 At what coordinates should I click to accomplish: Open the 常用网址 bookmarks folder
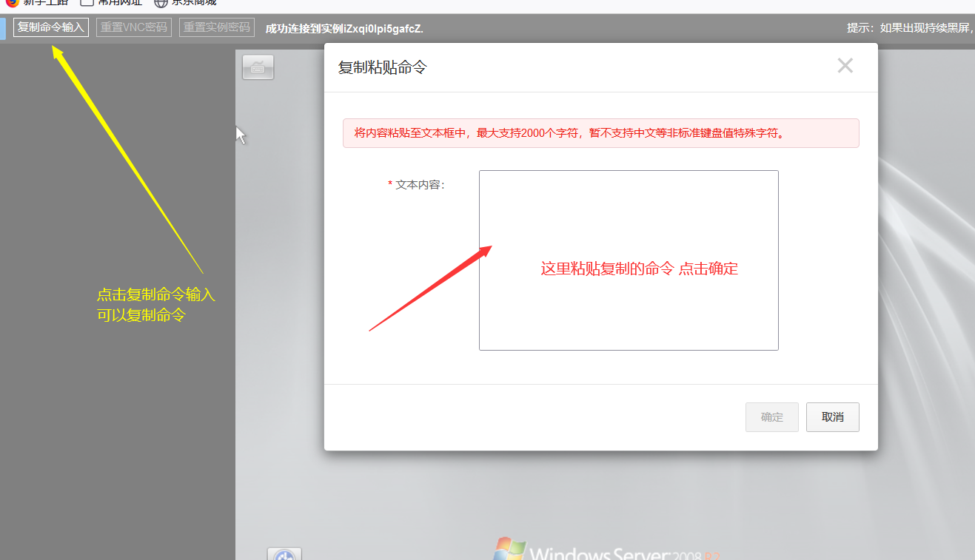111,3
